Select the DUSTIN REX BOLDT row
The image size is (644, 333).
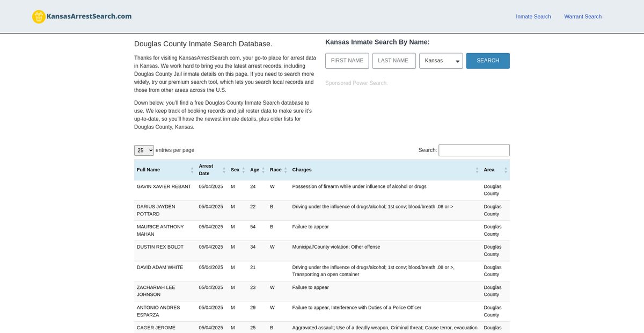click(160, 247)
